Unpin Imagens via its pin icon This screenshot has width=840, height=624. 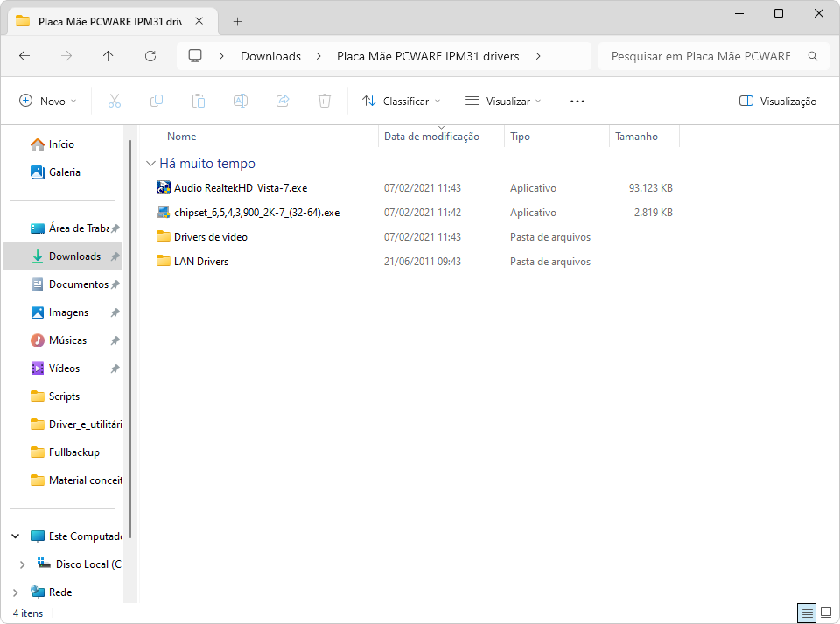click(x=115, y=312)
